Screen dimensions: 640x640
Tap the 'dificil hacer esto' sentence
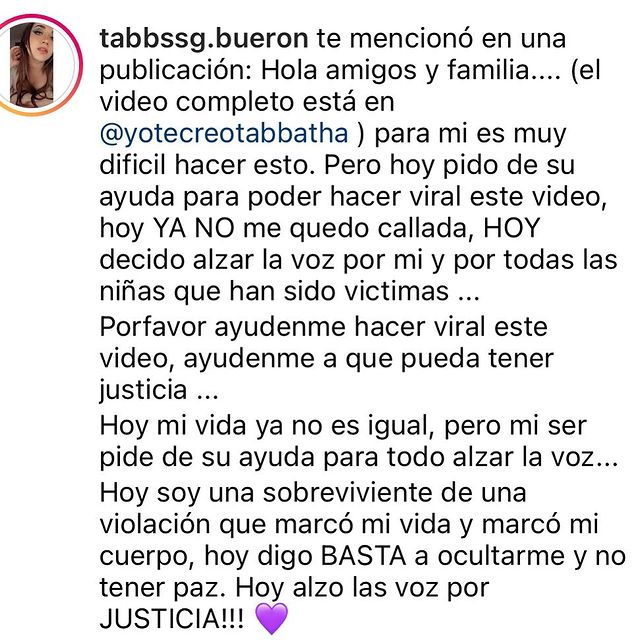(x=207, y=165)
